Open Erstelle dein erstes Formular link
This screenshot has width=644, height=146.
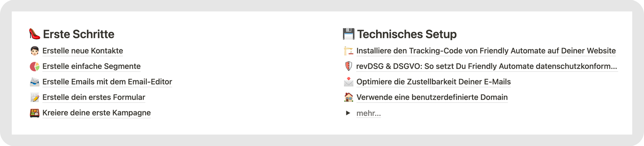click(94, 97)
